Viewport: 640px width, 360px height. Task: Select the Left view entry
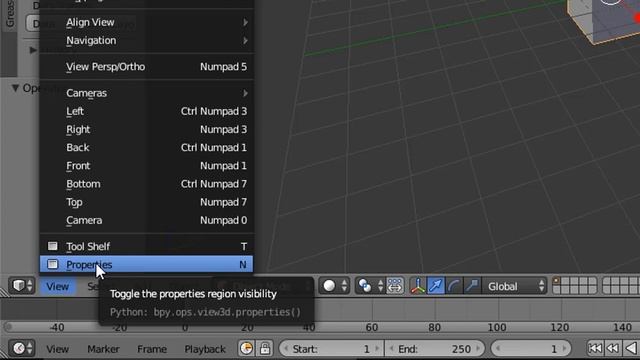coord(146,111)
